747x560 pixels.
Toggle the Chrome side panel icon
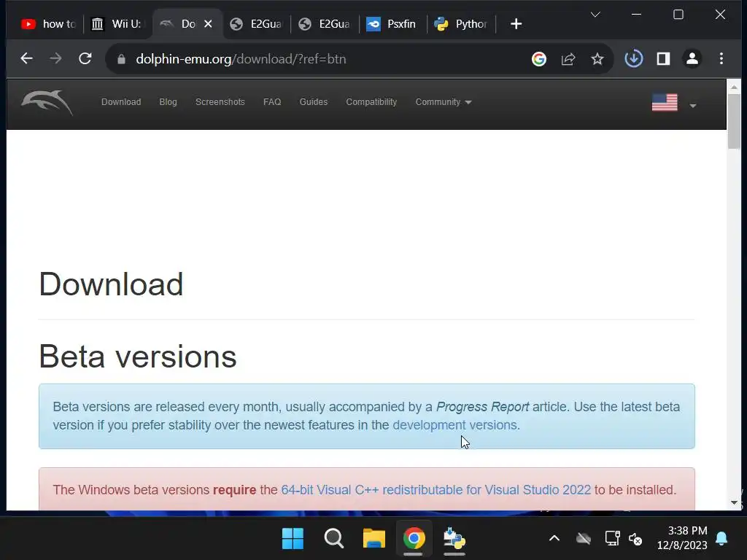click(x=663, y=58)
